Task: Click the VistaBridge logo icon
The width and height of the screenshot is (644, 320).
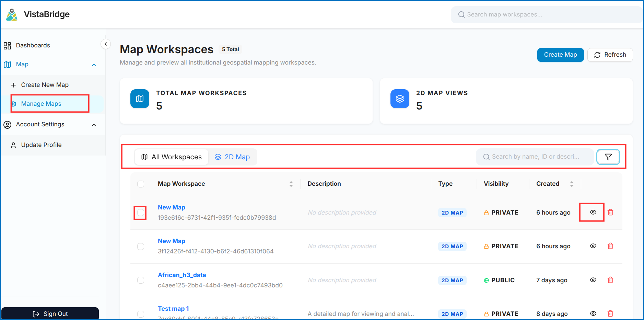Action: (x=12, y=14)
